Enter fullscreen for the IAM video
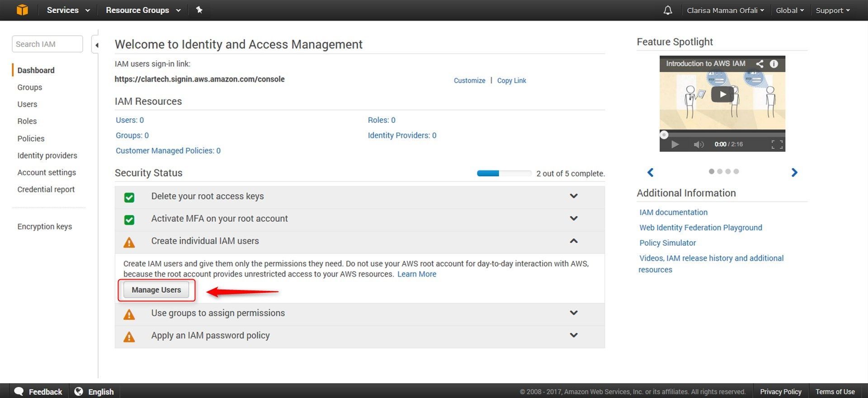Viewport: 868px width, 398px height. point(777,145)
